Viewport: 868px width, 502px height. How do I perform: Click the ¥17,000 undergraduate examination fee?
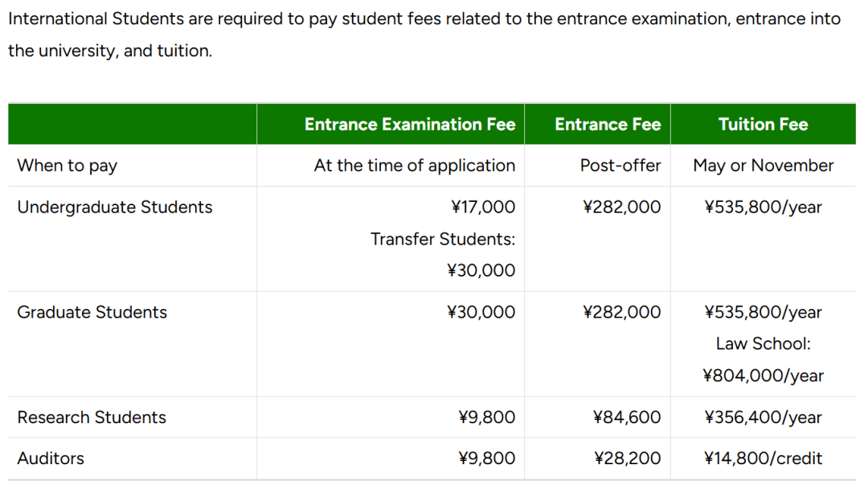point(483,208)
